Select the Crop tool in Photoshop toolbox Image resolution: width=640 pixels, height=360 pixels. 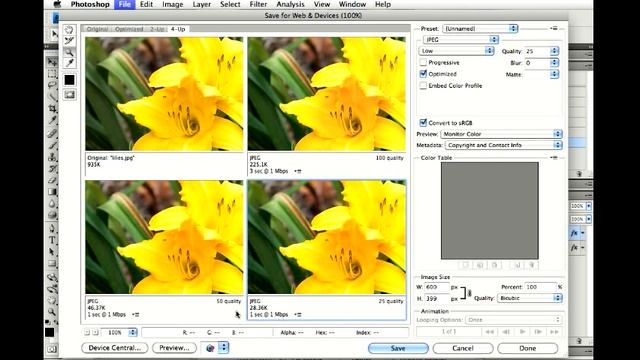[52, 109]
